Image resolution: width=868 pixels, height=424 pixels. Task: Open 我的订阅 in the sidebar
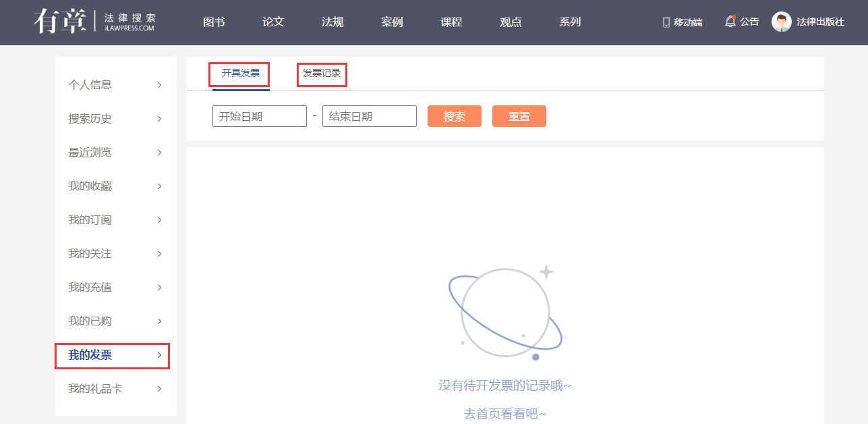[x=90, y=220]
